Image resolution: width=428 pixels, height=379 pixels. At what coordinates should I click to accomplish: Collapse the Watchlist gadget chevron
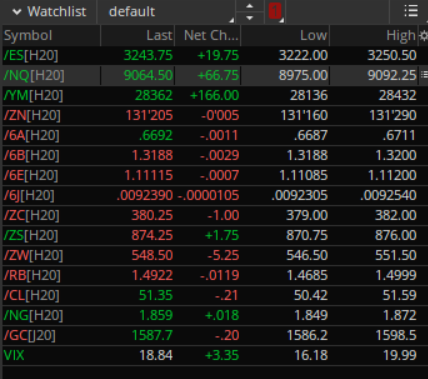tap(17, 12)
